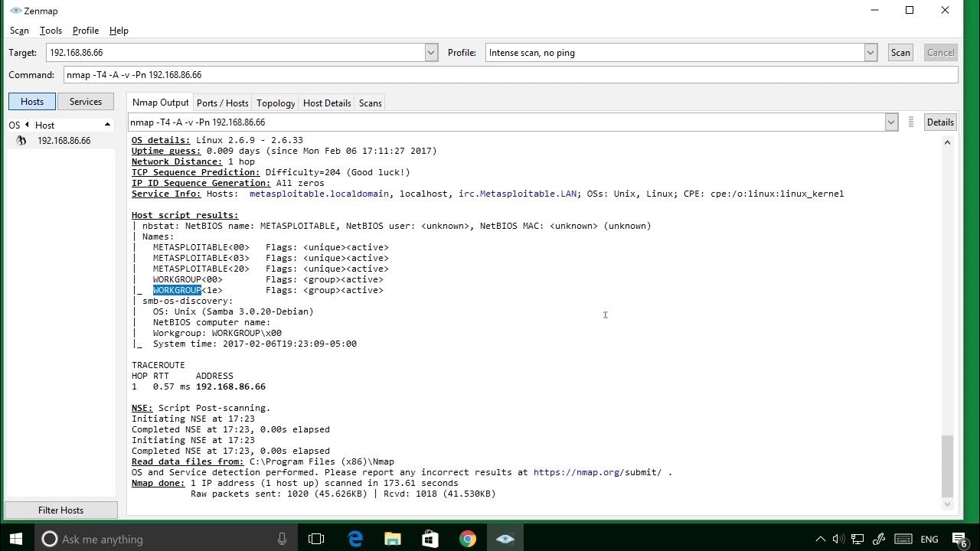Click the Zenmap taskbar icon
The height and width of the screenshot is (551, 980).
pyautogui.click(x=505, y=539)
